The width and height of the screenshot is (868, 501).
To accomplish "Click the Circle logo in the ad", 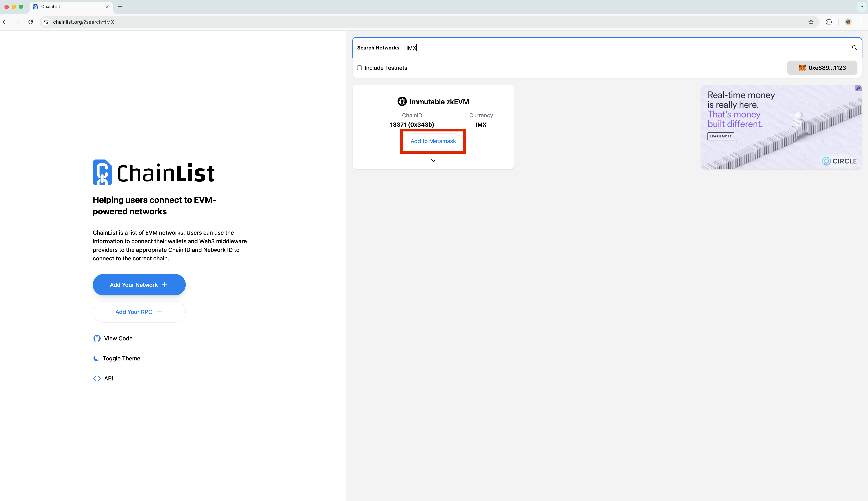I will 839,161.
